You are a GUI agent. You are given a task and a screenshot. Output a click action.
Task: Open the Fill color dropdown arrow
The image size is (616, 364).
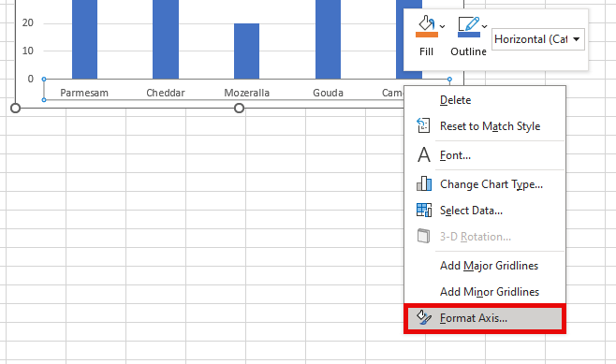(443, 26)
